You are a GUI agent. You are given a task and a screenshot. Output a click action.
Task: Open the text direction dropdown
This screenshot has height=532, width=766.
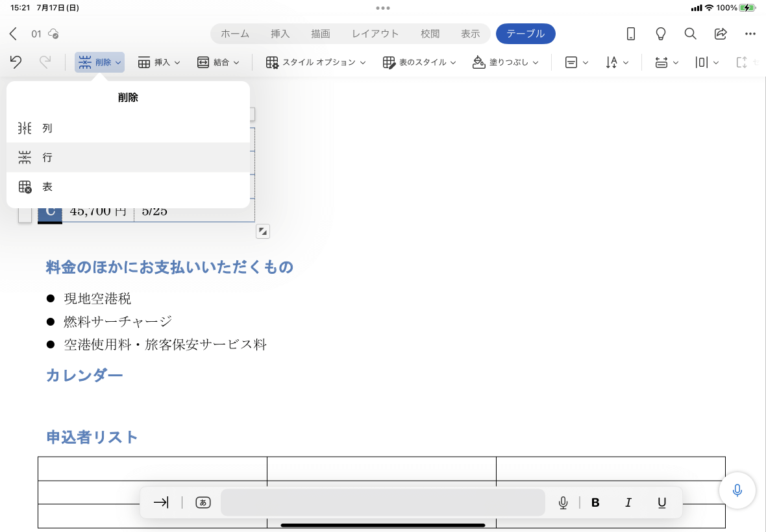[x=617, y=62]
